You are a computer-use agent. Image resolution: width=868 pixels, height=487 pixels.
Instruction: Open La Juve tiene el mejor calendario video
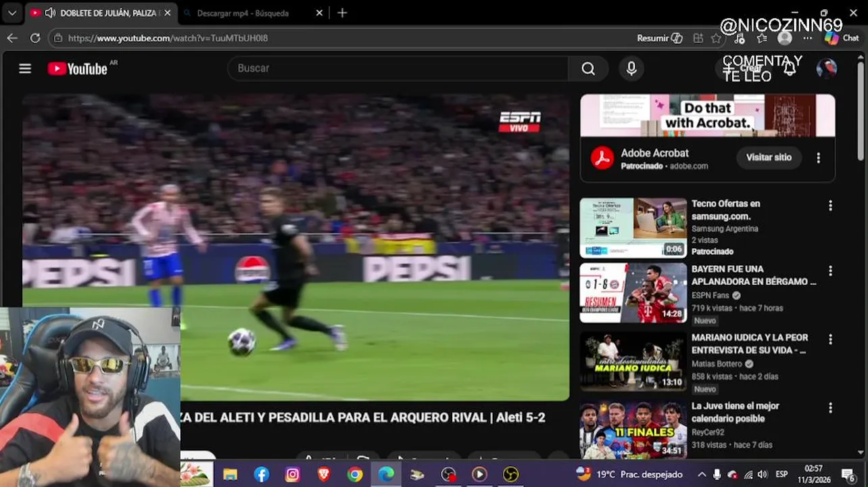coord(736,412)
